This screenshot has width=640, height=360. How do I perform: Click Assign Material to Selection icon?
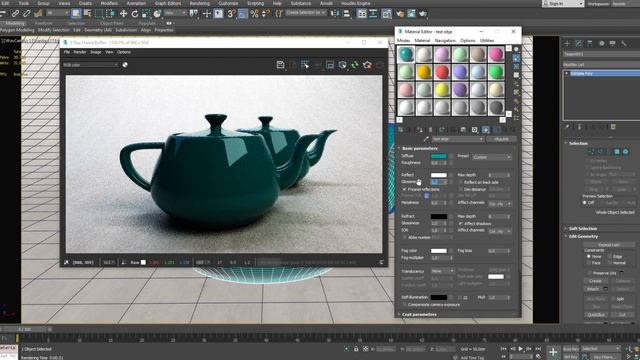[x=420, y=130]
